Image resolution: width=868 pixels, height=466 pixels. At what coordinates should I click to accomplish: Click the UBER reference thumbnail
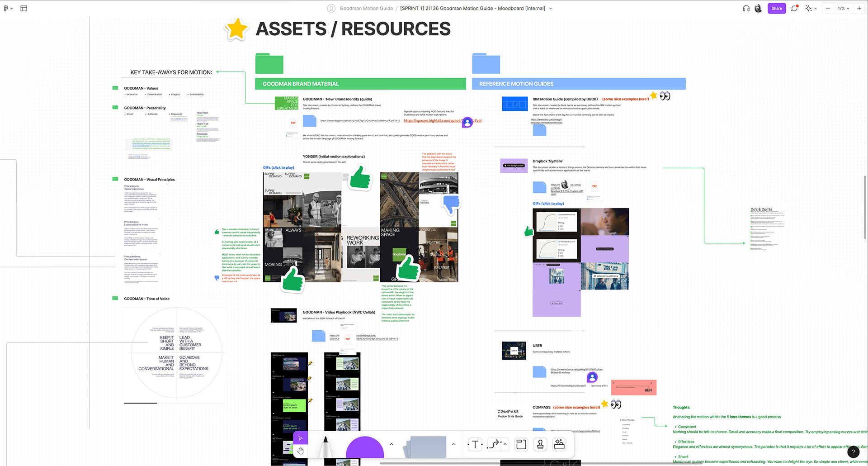pos(514,351)
